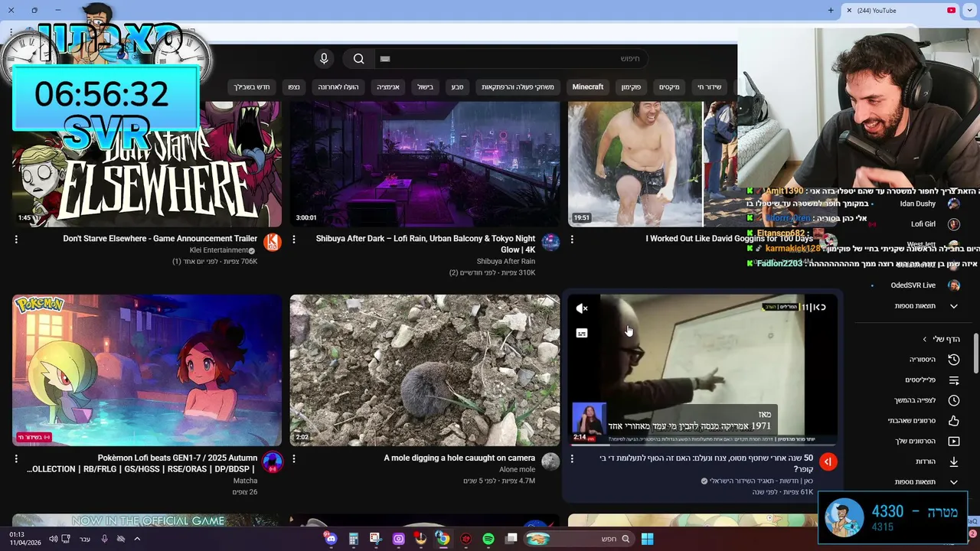Open options menu for David Goggins video
980x551 pixels.
tap(572, 240)
